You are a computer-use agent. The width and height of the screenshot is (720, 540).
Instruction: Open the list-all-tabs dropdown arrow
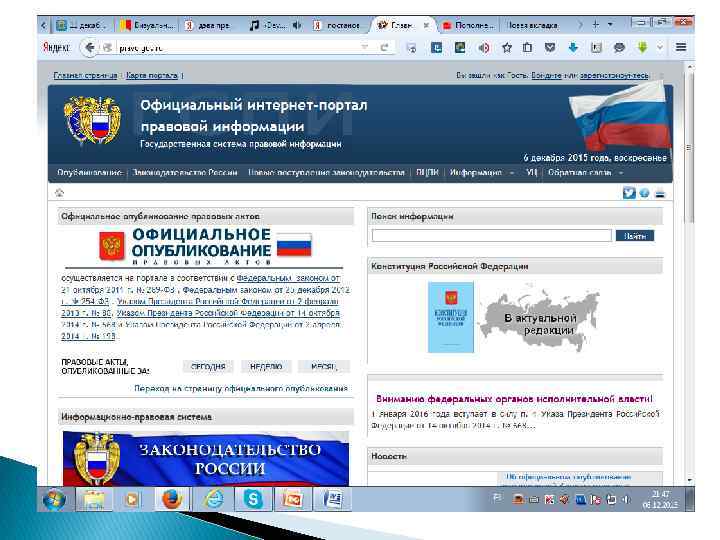pos(610,25)
